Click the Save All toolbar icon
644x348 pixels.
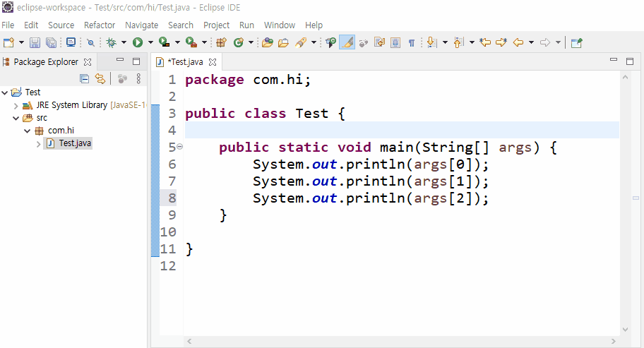pos(51,42)
